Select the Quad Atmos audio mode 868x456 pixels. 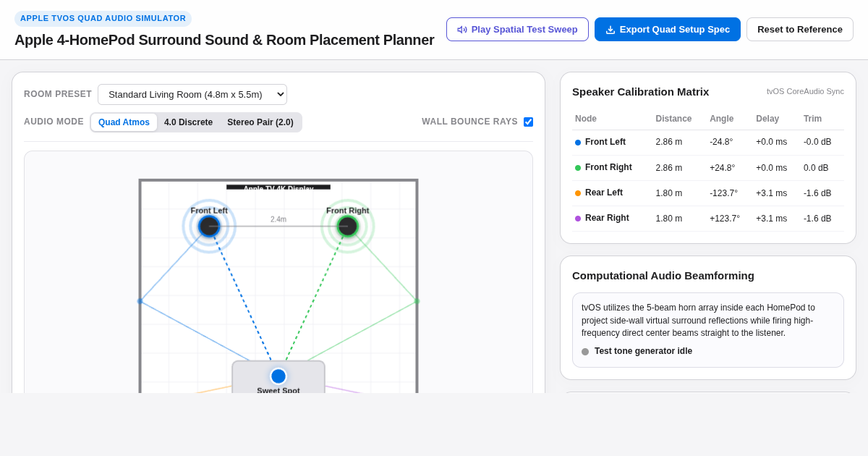click(124, 122)
